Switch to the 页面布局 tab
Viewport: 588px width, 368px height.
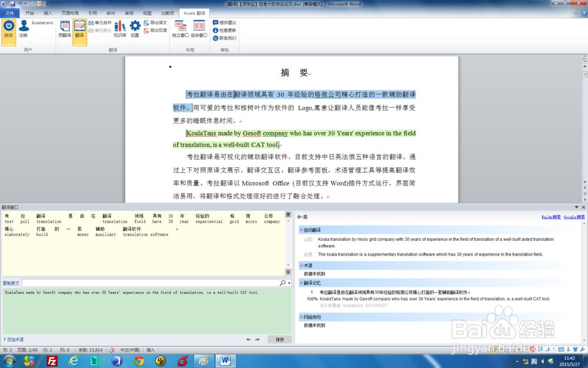pos(70,13)
